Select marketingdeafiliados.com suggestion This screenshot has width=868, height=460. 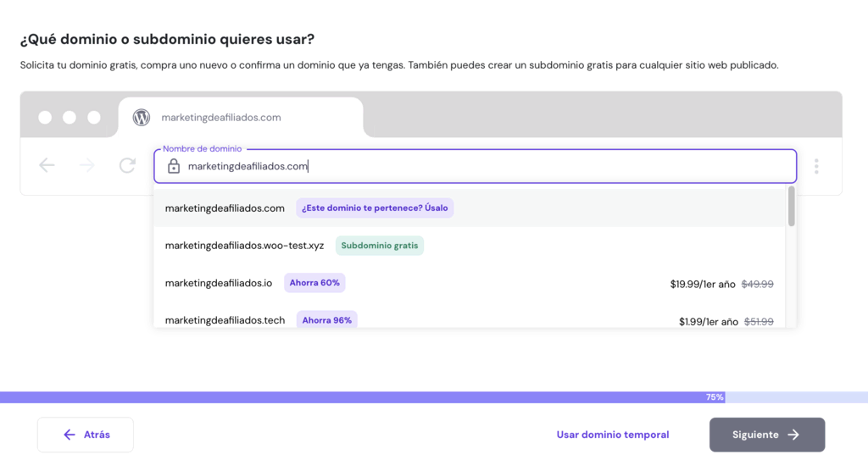225,208
